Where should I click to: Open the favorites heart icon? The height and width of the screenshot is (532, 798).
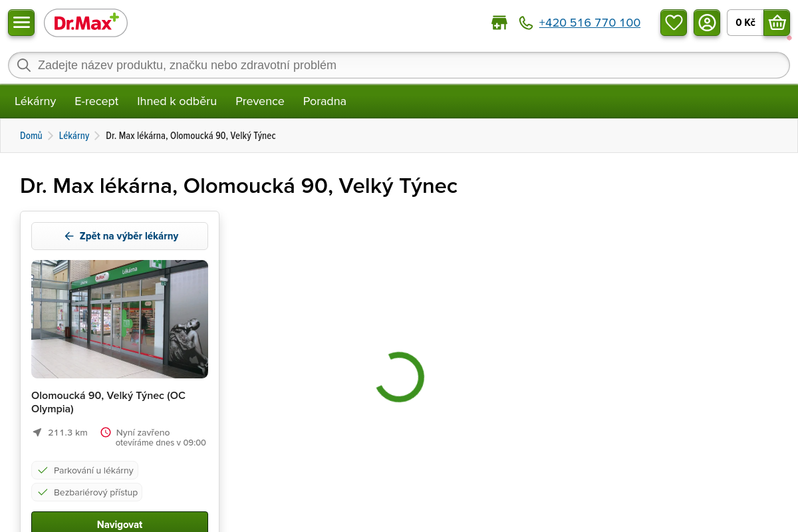(x=674, y=23)
